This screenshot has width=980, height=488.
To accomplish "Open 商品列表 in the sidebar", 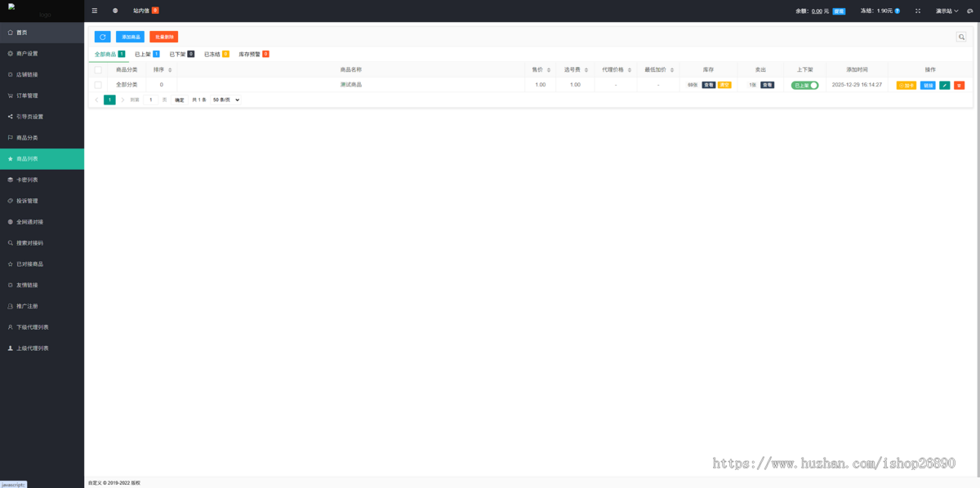I will (42, 158).
